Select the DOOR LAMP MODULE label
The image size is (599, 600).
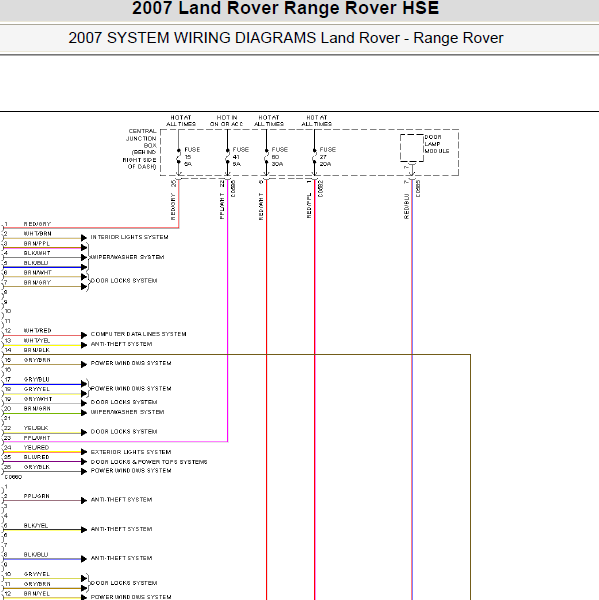437,144
